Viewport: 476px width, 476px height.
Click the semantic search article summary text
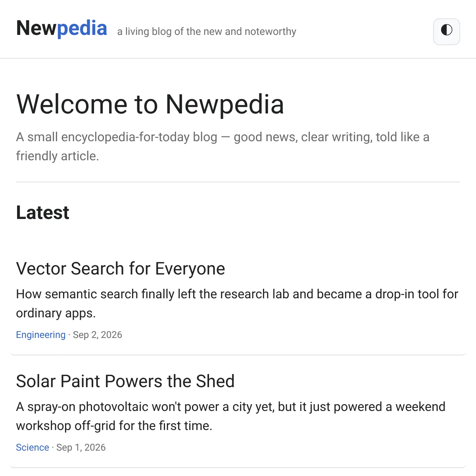[x=237, y=303]
